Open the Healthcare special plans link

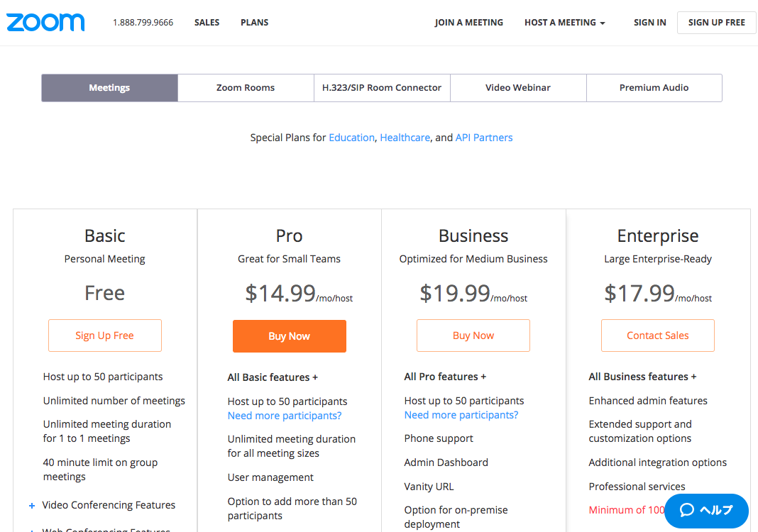(405, 138)
